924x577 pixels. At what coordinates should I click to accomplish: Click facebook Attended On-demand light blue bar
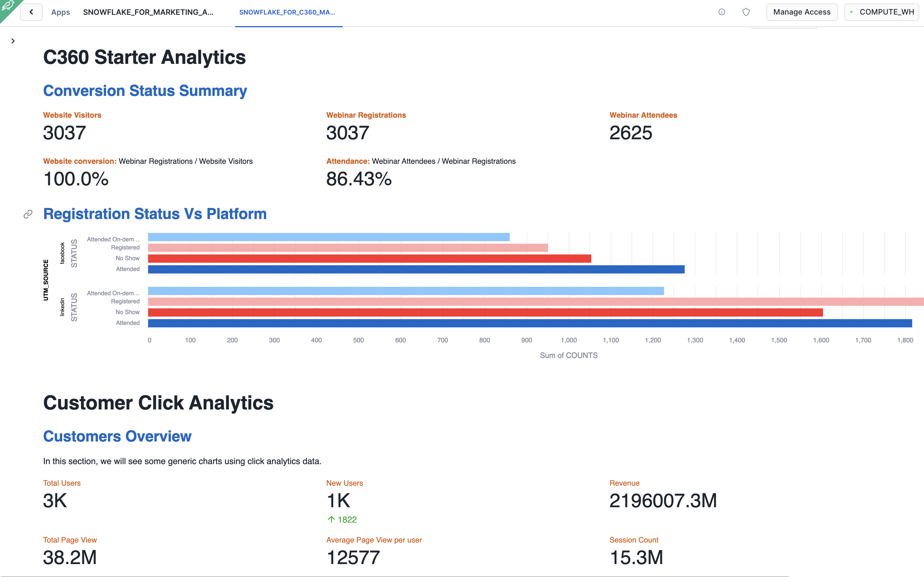tap(328, 237)
